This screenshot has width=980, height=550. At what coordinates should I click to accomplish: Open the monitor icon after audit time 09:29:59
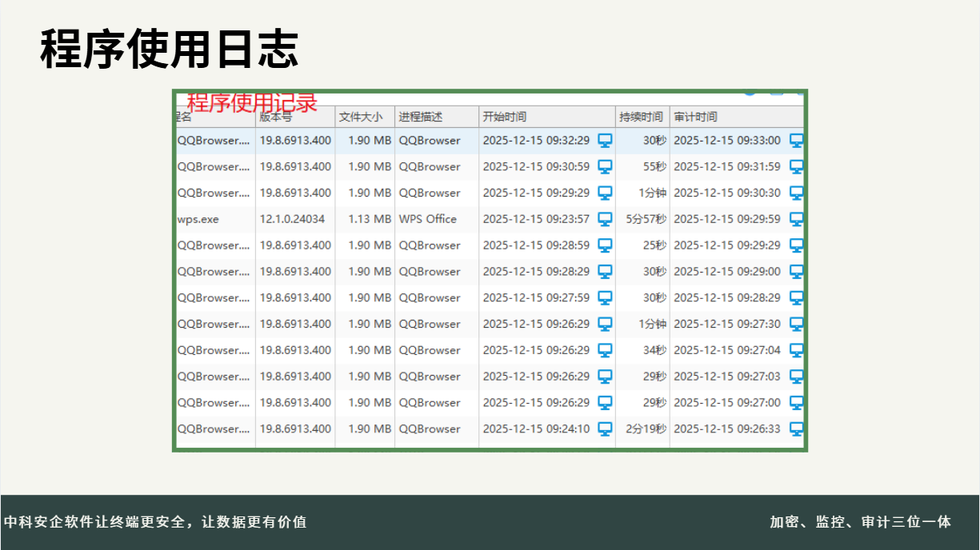coord(796,219)
